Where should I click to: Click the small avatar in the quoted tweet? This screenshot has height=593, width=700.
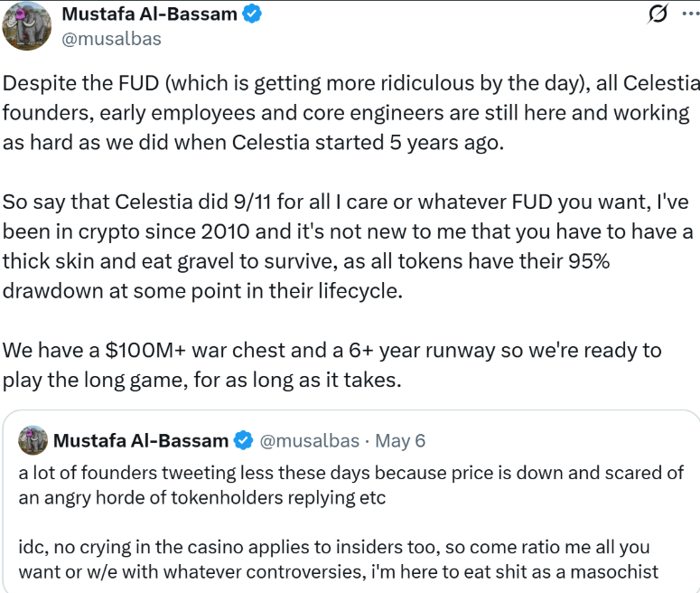tap(33, 440)
